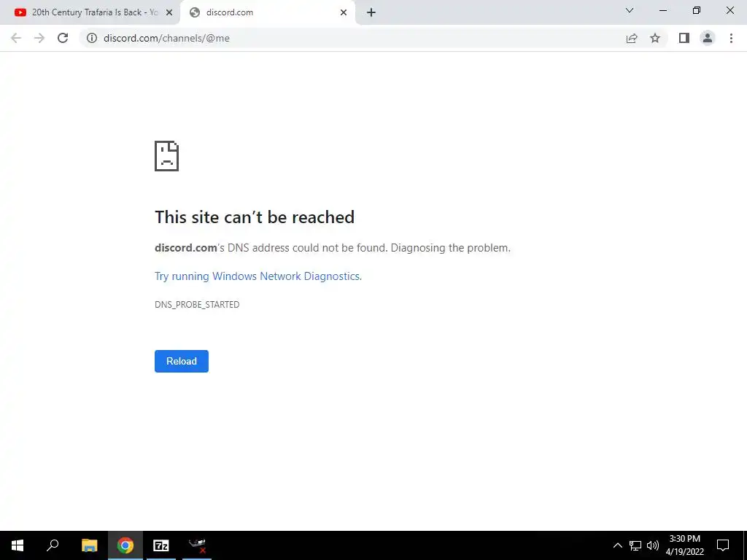Open the volume speaker tray icon
Image resolution: width=747 pixels, height=560 pixels.
point(653,545)
